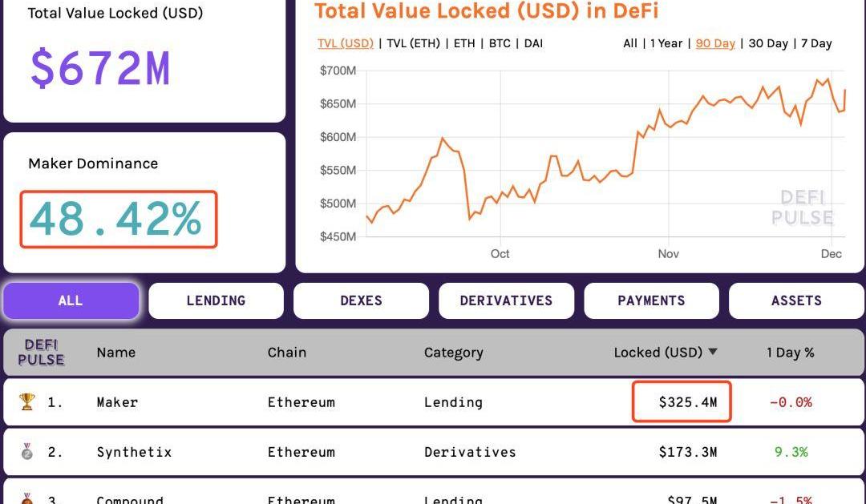Set chart range to 30 Day
This screenshot has height=504, width=866.
768,43
